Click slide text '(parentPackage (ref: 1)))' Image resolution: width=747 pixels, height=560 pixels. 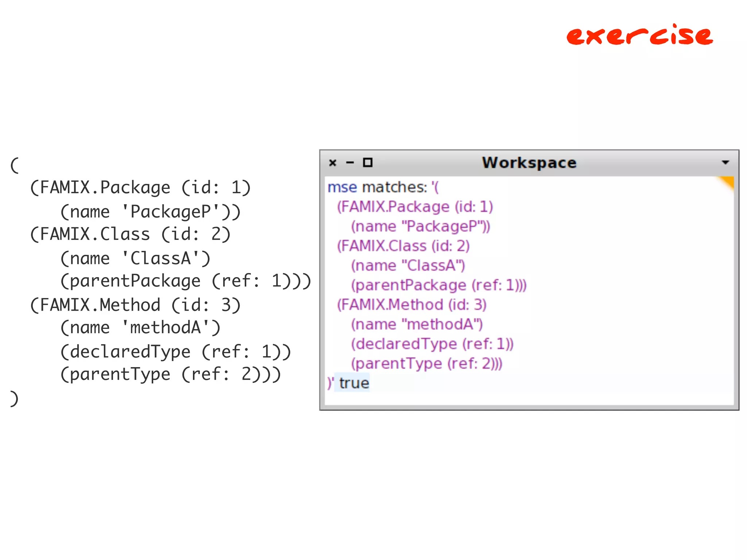click(x=186, y=281)
